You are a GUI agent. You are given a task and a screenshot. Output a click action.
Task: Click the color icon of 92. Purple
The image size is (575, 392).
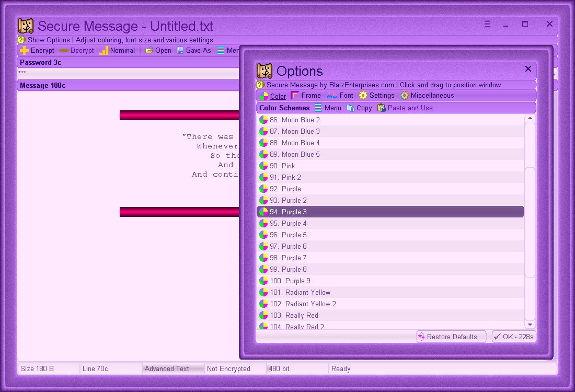[263, 189]
